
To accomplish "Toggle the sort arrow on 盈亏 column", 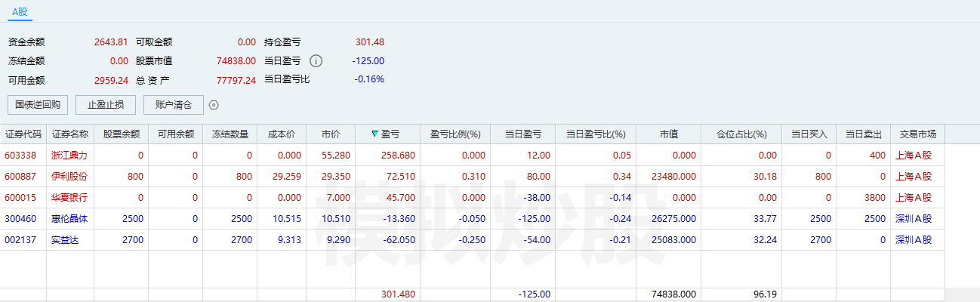I will (x=375, y=134).
